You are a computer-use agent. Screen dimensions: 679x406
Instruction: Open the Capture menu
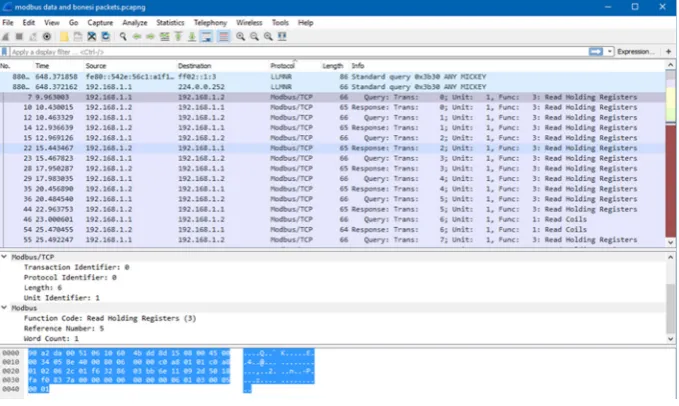tap(100, 23)
